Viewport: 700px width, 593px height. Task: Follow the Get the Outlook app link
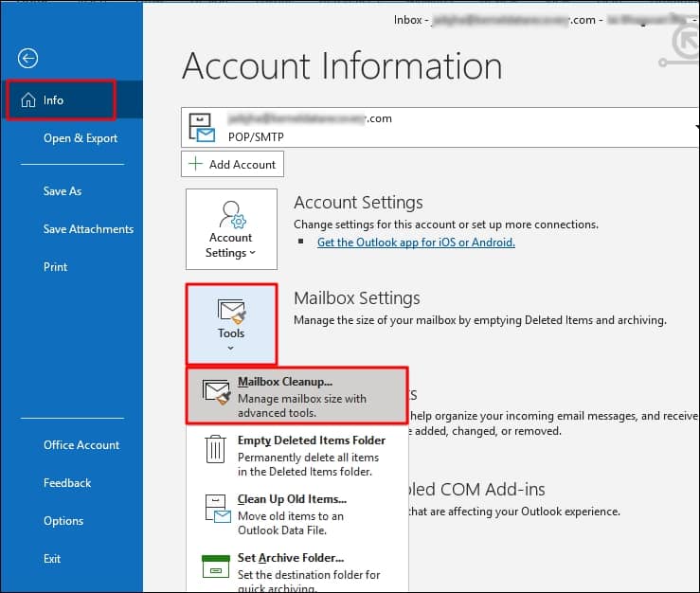tap(416, 243)
